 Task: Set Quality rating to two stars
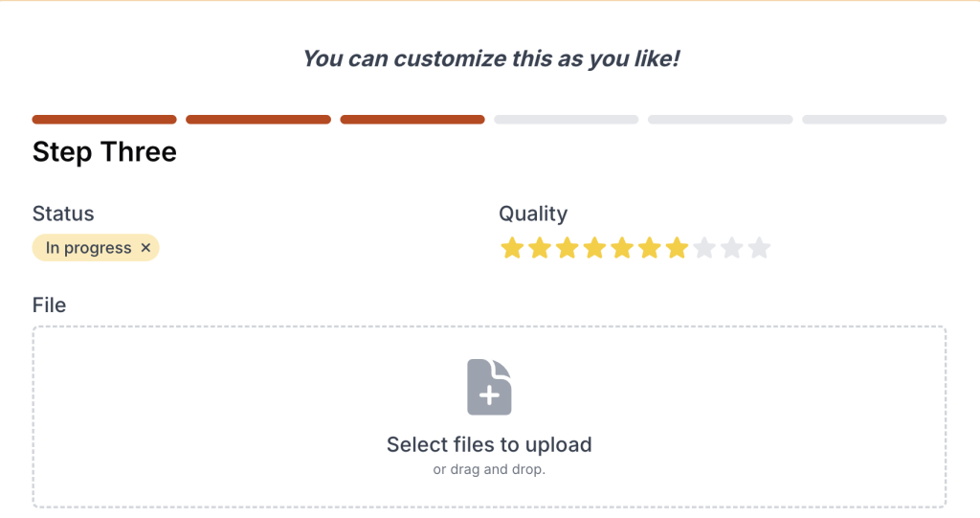point(540,249)
